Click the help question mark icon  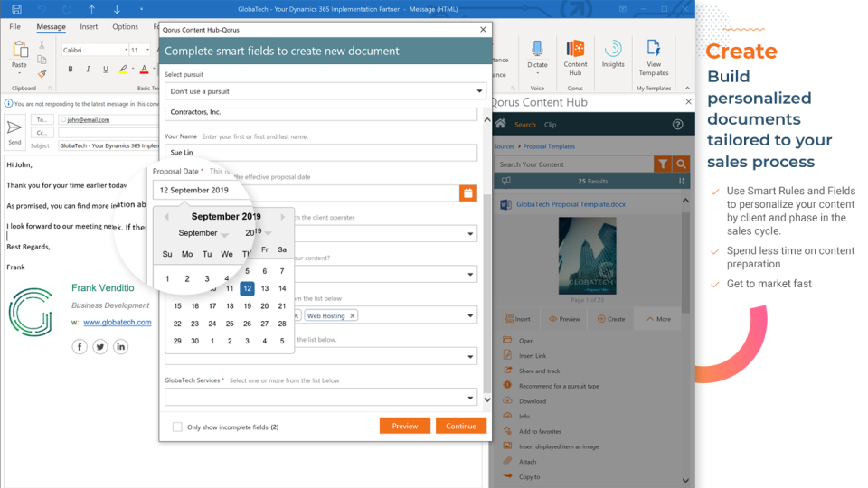(x=677, y=125)
